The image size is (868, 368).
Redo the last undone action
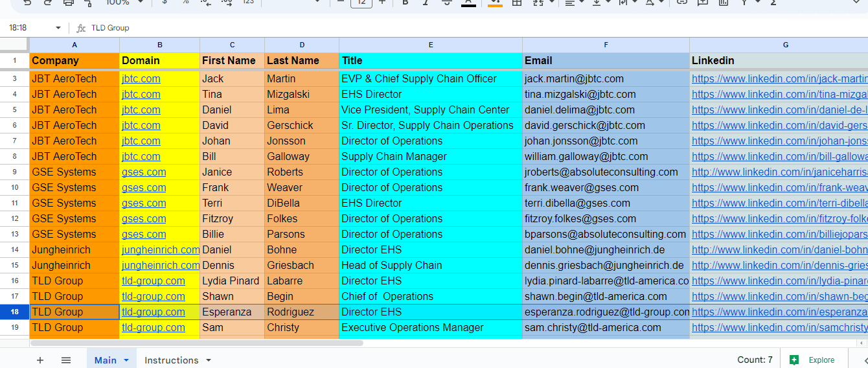(x=47, y=3)
